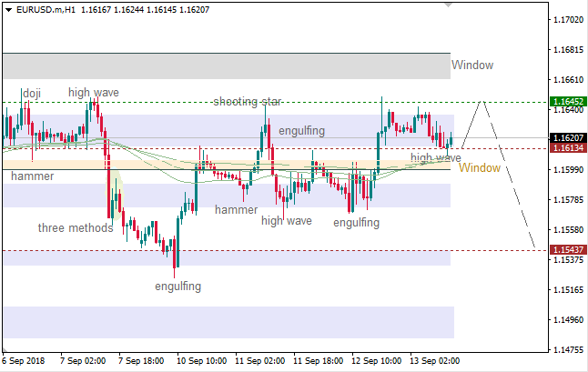Click the green 1.16452 price level tag

point(568,101)
